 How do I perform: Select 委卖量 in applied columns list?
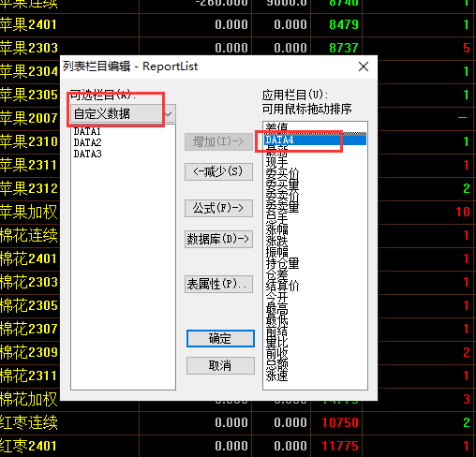tap(282, 207)
